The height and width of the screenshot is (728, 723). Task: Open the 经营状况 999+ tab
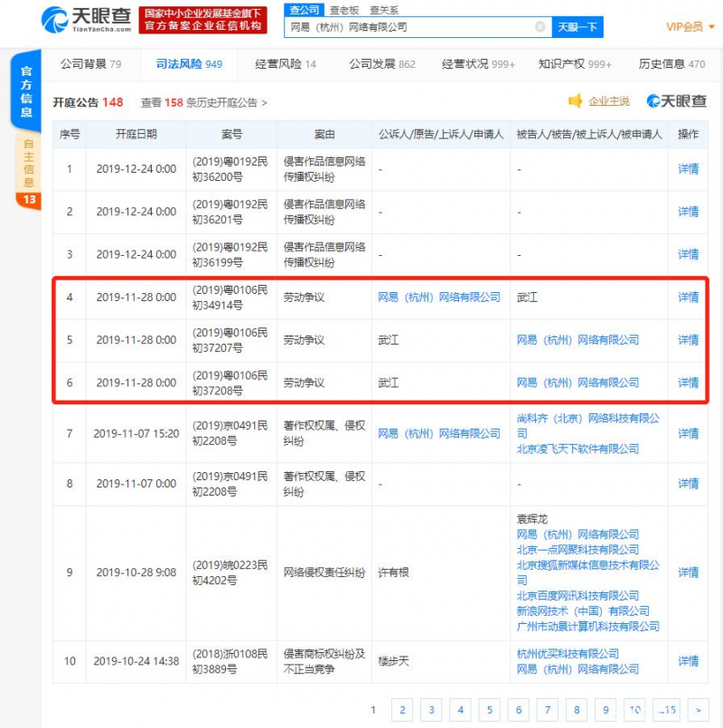478,64
